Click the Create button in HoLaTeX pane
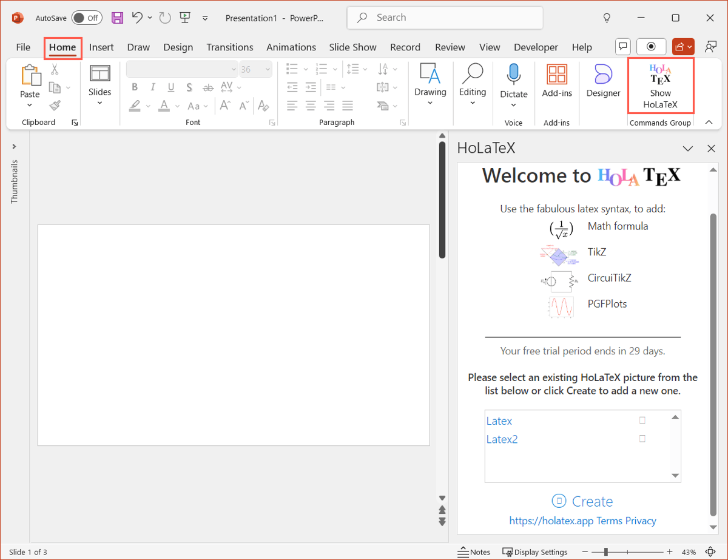The width and height of the screenshot is (728, 560). pos(582,501)
